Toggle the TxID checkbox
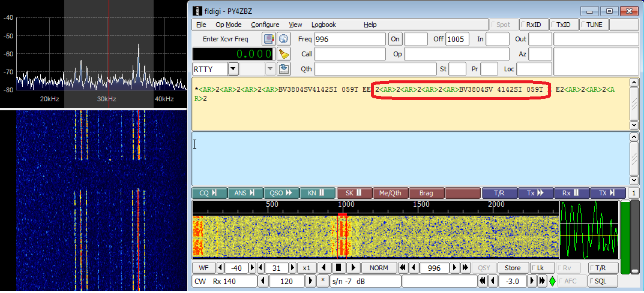This screenshot has width=644, height=293. [x=564, y=25]
